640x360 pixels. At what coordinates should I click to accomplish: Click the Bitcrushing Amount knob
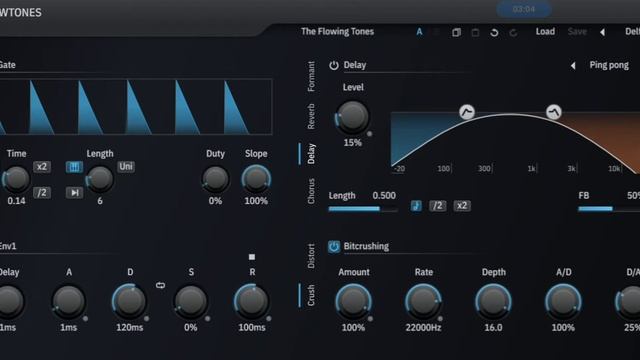tap(353, 302)
